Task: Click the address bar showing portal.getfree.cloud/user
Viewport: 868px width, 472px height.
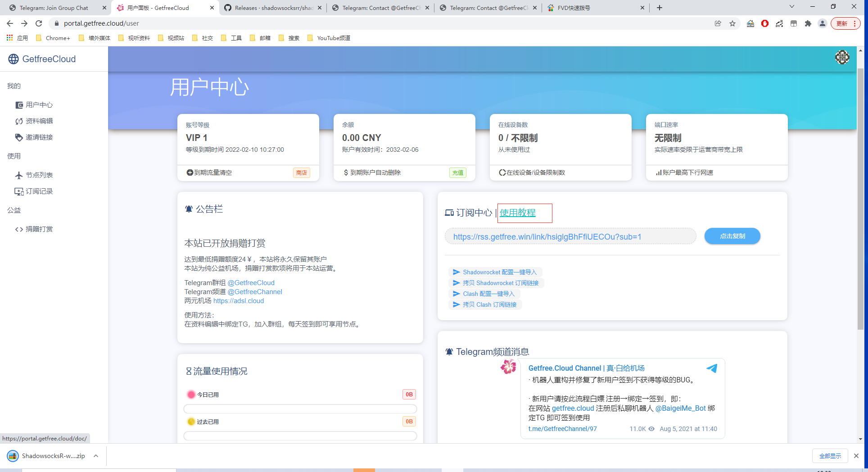Action: 378,23
